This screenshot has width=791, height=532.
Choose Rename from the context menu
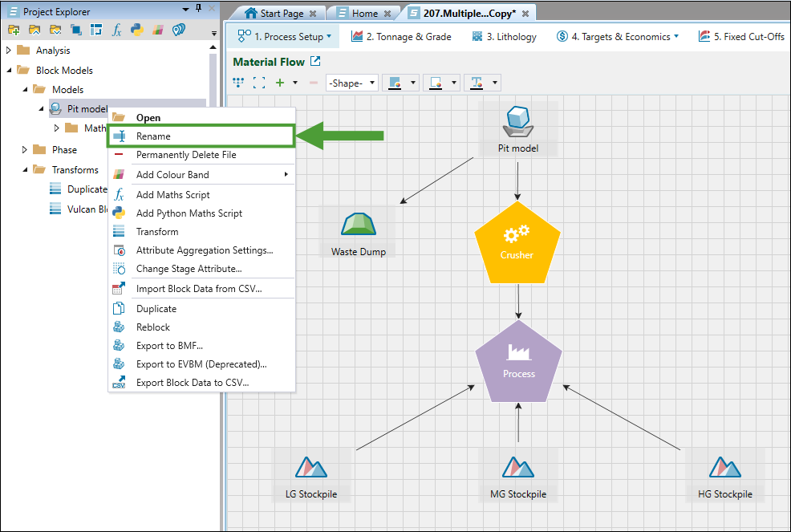coord(153,136)
